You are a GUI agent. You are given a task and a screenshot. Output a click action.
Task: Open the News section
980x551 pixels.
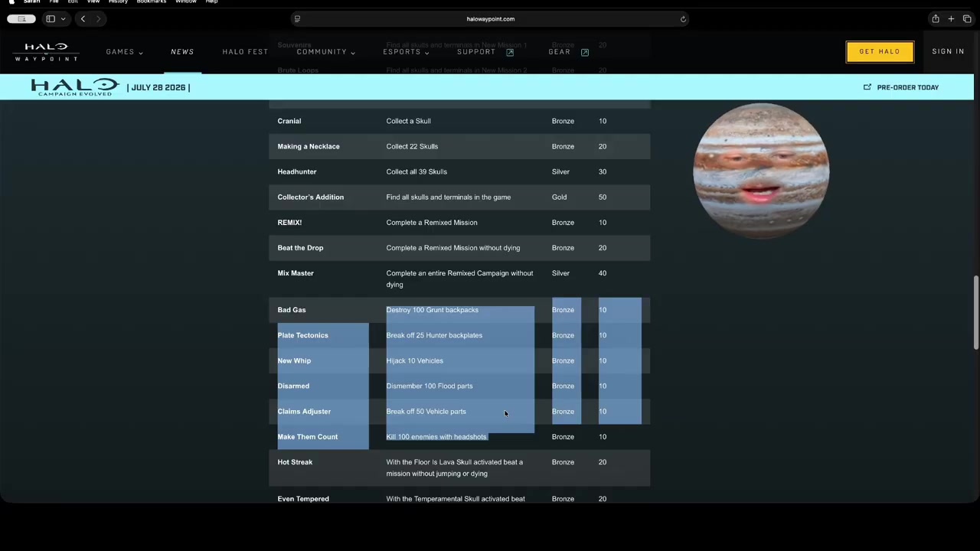tap(182, 52)
